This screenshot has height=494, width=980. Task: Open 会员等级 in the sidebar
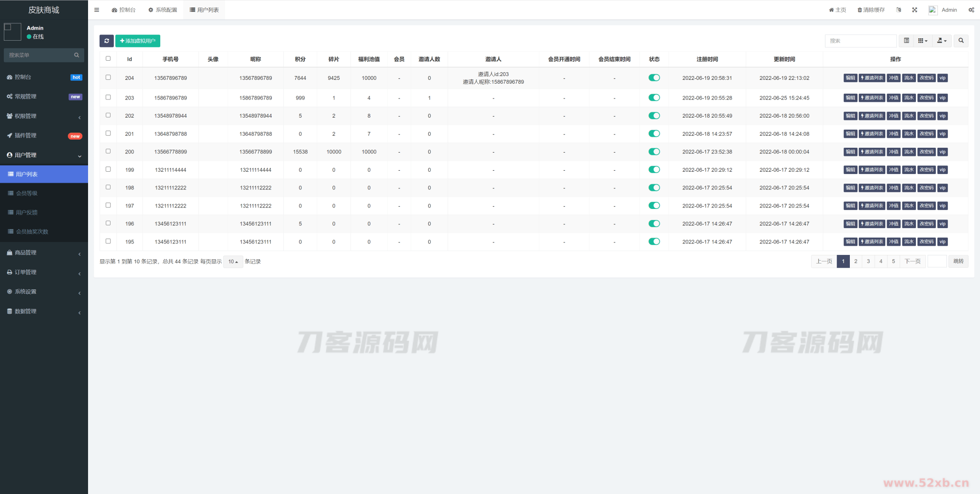(x=27, y=193)
